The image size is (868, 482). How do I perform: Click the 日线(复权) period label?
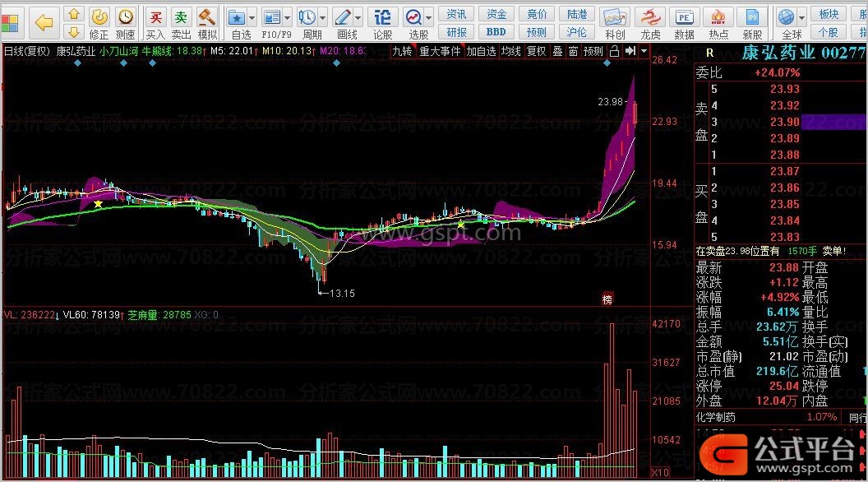(x=27, y=51)
